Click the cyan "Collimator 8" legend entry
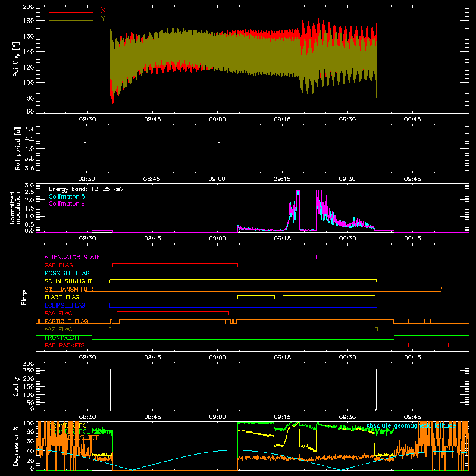Viewport: 476px width, 476px height. [x=67, y=196]
